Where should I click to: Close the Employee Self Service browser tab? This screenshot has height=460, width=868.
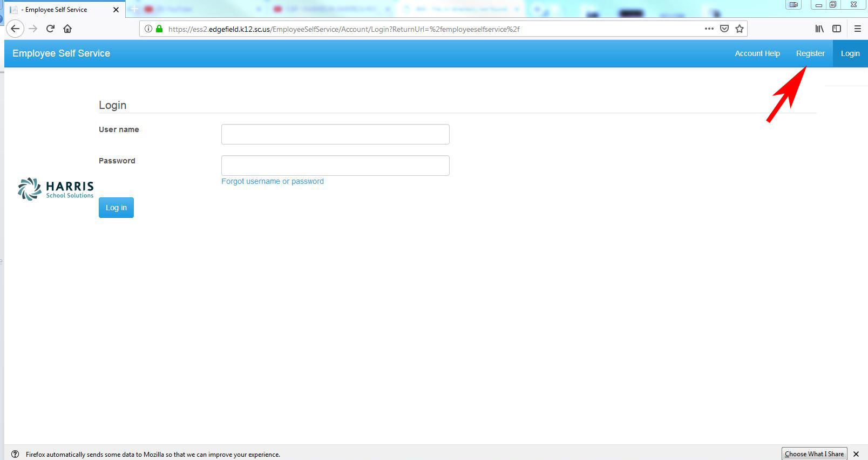click(116, 10)
